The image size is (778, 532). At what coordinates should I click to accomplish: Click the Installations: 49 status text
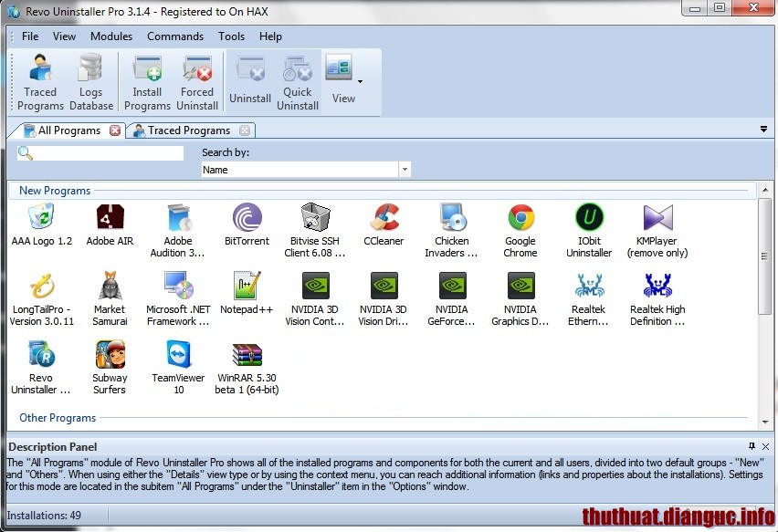click(x=44, y=516)
